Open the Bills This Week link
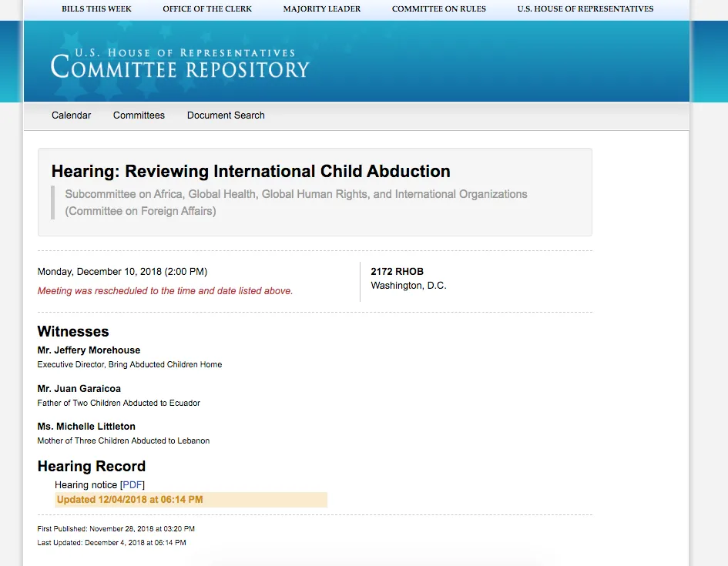The image size is (728, 566). pyautogui.click(x=96, y=8)
